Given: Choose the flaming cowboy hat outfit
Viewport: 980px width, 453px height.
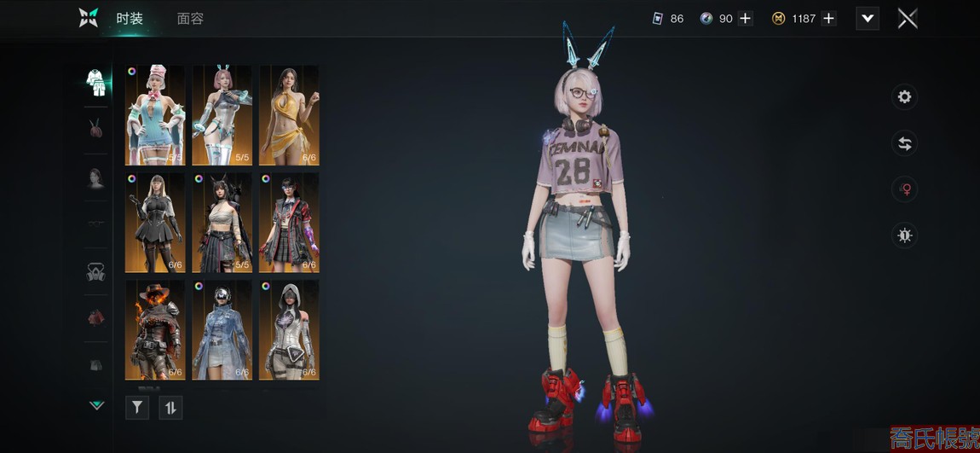Looking at the screenshot, I should pyautogui.click(x=155, y=329).
